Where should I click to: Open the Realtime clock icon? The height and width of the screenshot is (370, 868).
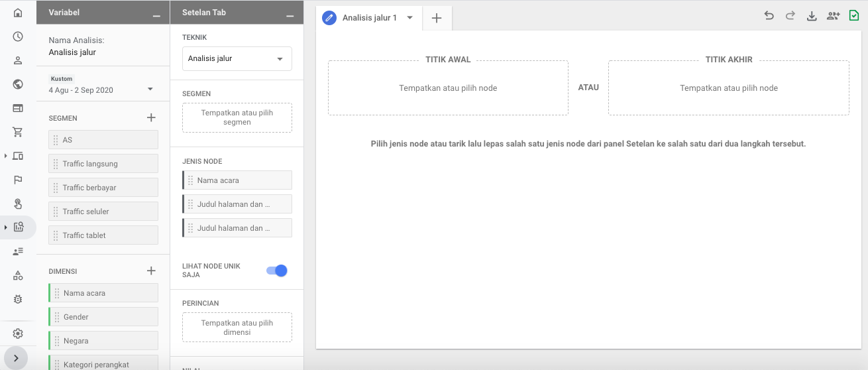[18, 36]
